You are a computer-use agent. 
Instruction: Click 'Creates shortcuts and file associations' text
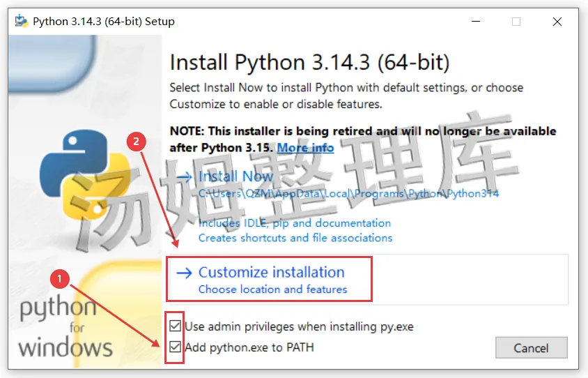click(295, 238)
